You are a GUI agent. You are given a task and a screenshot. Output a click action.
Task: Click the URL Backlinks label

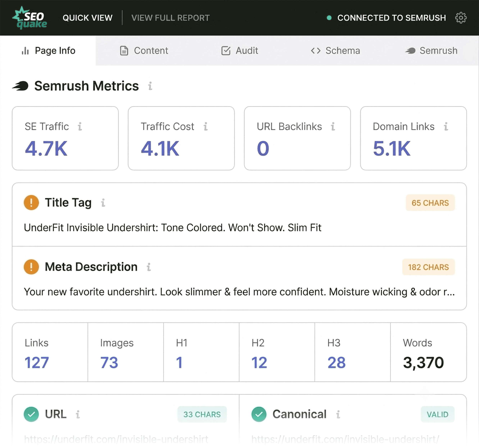click(289, 126)
